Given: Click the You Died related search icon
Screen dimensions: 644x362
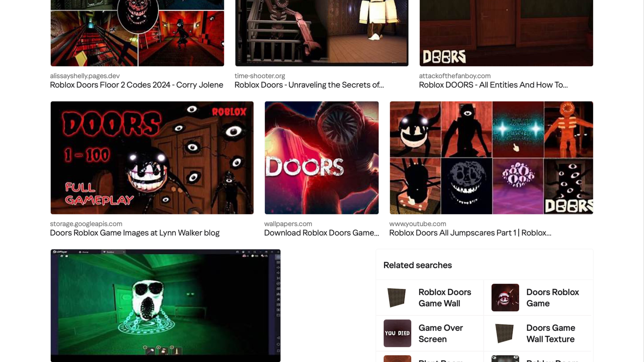Looking at the screenshot, I should coord(397,333).
